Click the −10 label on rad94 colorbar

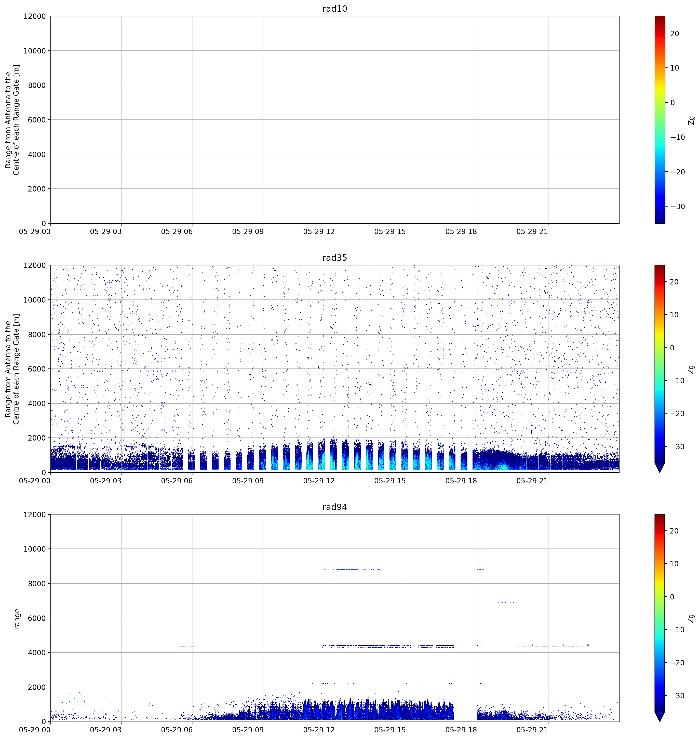[678, 630]
